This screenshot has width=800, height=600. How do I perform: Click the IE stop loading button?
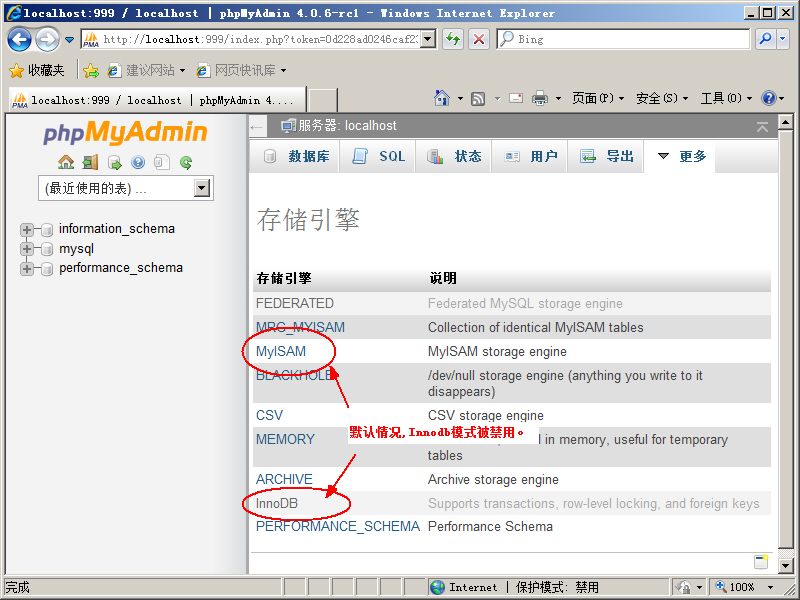pyautogui.click(x=479, y=39)
